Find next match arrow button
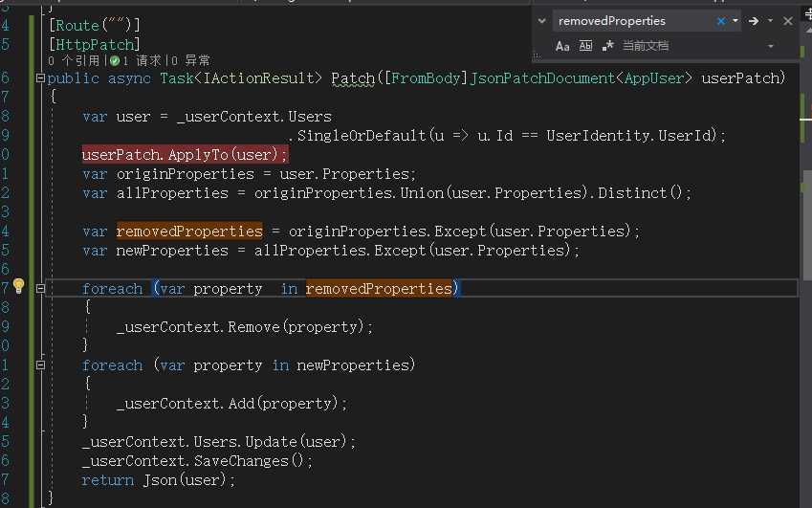Screen dimensions: 812x508 click(x=754, y=21)
